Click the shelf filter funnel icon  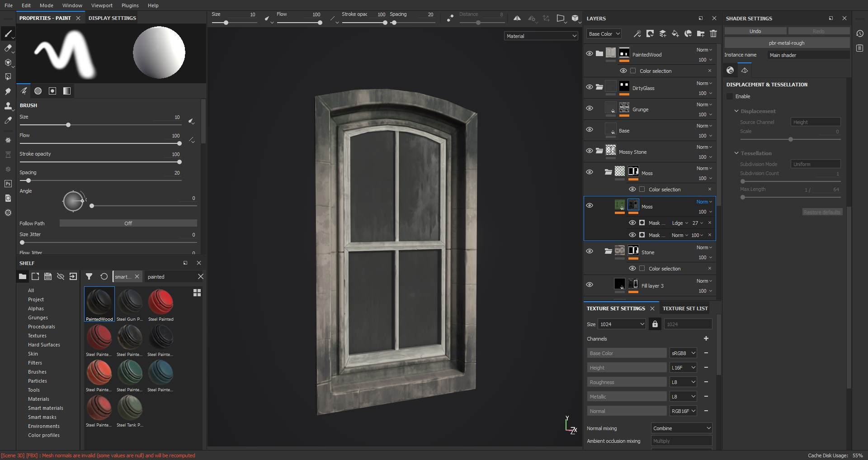point(89,276)
